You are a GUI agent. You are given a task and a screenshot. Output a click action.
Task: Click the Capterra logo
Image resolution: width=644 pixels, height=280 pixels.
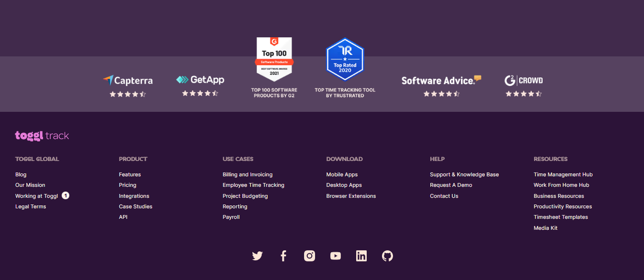tap(128, 80)
